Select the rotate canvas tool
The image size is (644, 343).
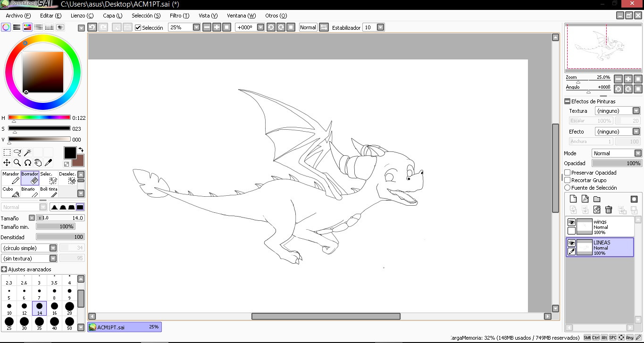coord(28,163)
